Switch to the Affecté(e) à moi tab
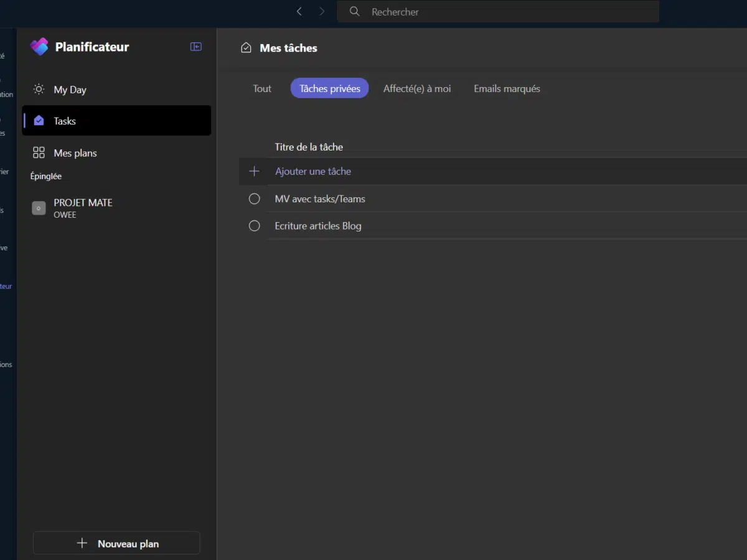This screenshot has height=560, width=747. (417, 88)
